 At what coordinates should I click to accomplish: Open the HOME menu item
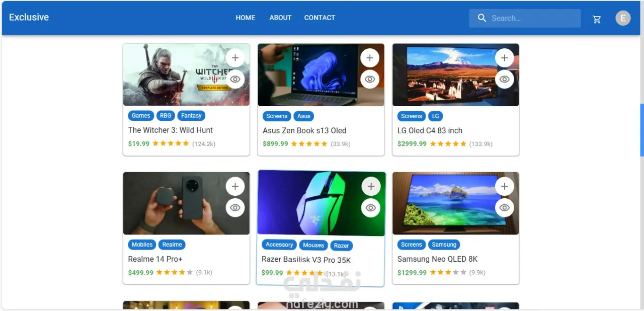point(246,18)
